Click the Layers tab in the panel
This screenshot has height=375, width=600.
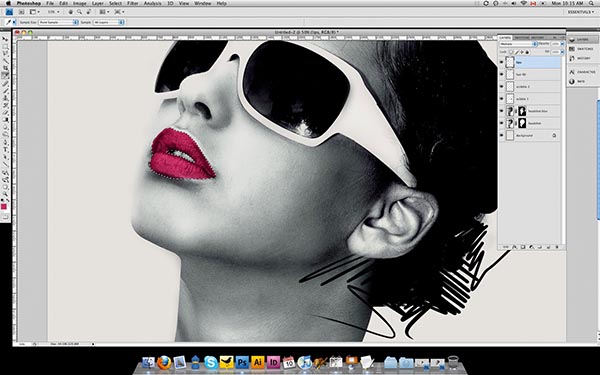click(505, 38)
